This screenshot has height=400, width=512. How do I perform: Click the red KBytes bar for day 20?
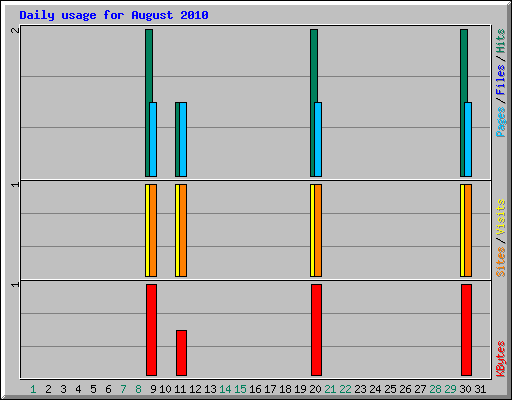point(316,330)
